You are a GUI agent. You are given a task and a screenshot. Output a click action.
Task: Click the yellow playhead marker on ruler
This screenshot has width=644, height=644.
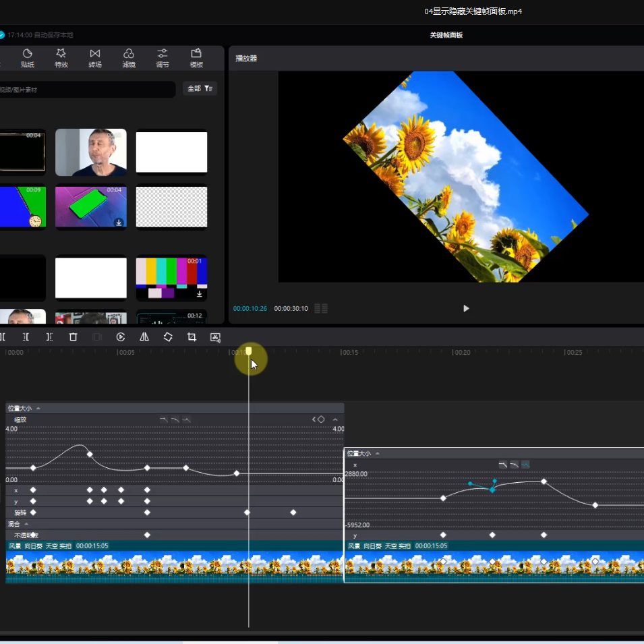pos(249,351)
